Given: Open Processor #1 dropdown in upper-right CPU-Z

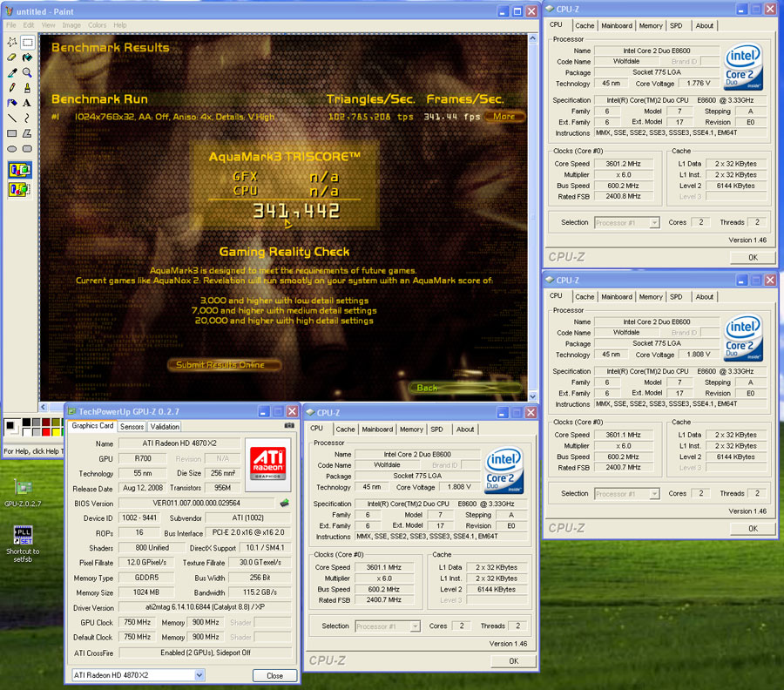Looking at the screenshot, I should click(654, 222).
